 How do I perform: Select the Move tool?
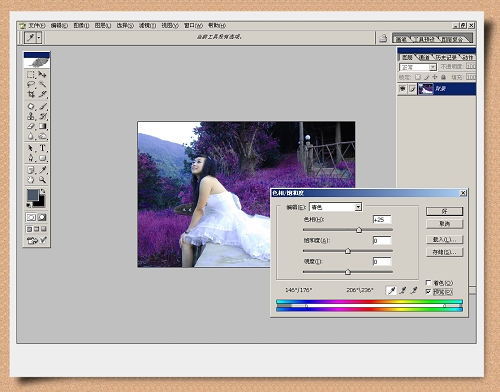tap(42, 75)
